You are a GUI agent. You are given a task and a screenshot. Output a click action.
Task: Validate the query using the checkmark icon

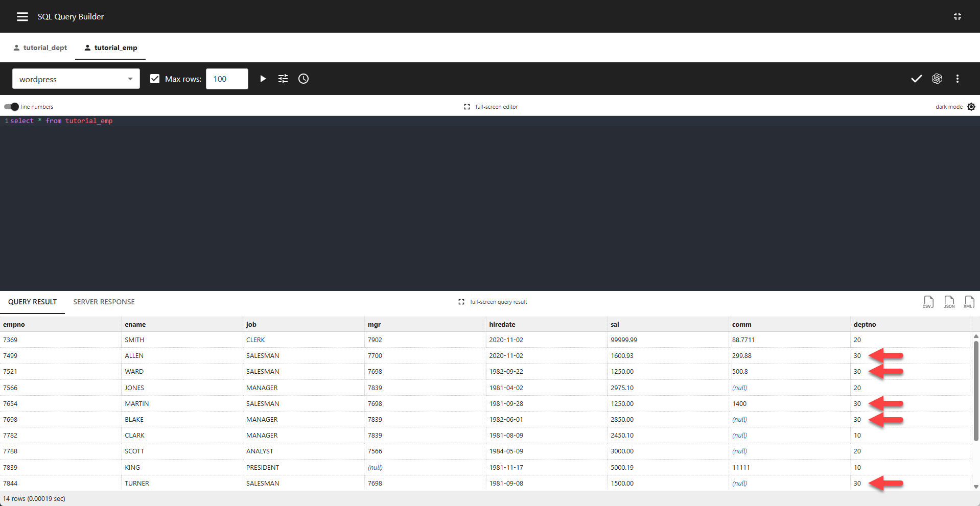coord(916,79)
